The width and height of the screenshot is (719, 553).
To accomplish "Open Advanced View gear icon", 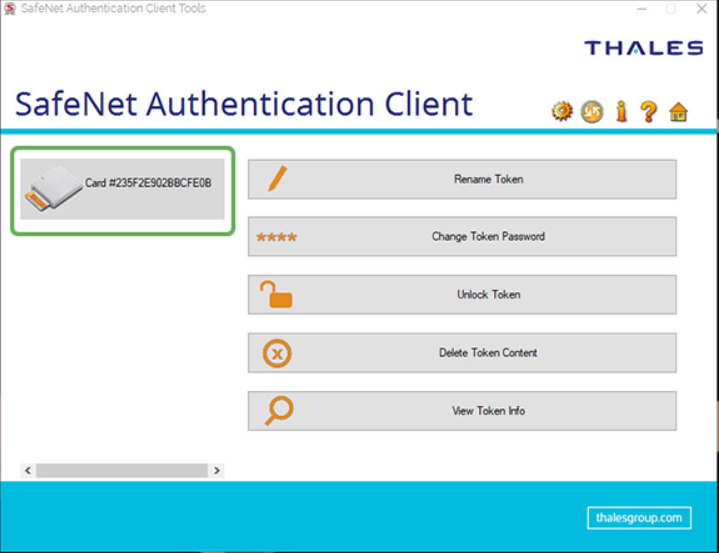I will [x=562, y=111].
